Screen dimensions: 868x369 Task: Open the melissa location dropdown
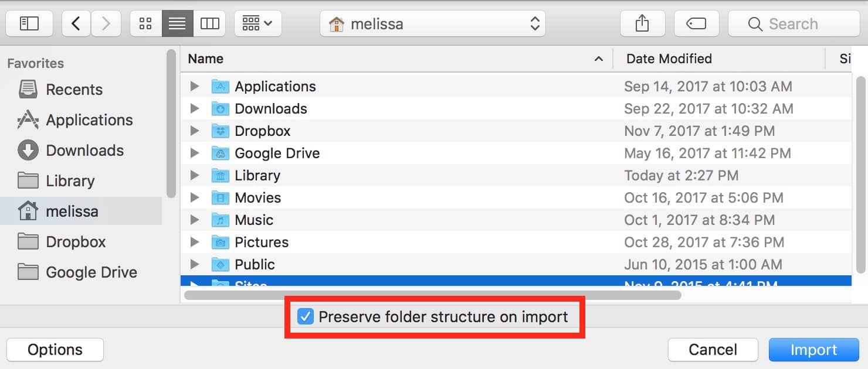tap(433, 23)
